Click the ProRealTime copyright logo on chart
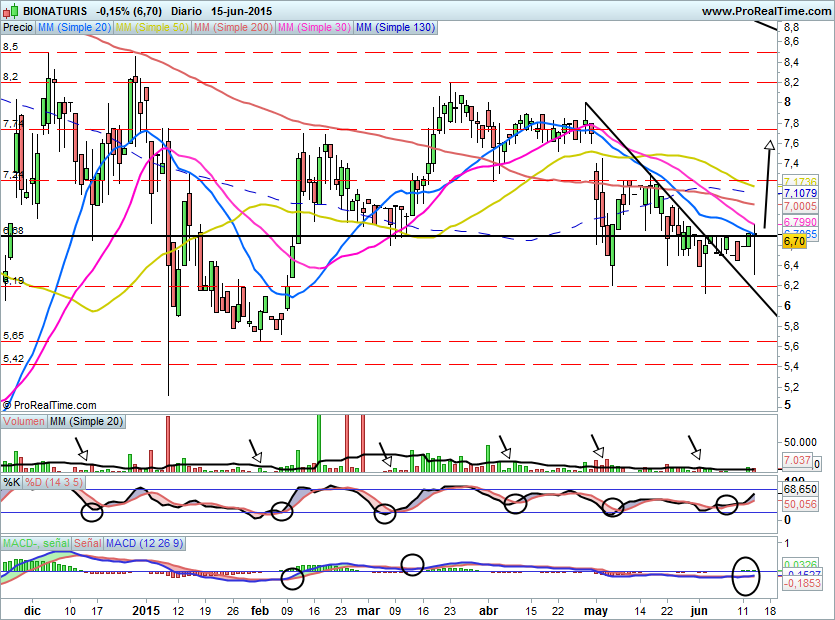 50,405
